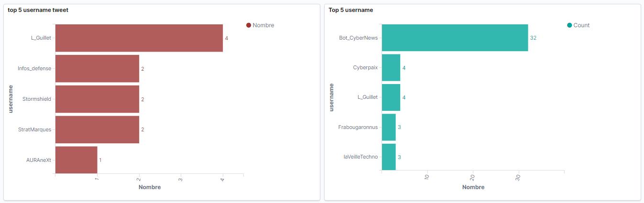Click the 'Top 5 username' panel title

coord(351,10)
